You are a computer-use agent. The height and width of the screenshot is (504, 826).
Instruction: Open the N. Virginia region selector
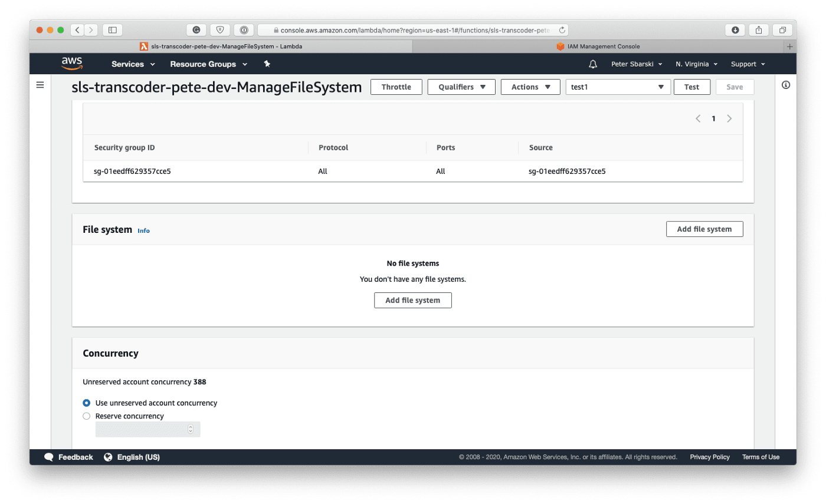pyautogui.click(x=697, y=64)
